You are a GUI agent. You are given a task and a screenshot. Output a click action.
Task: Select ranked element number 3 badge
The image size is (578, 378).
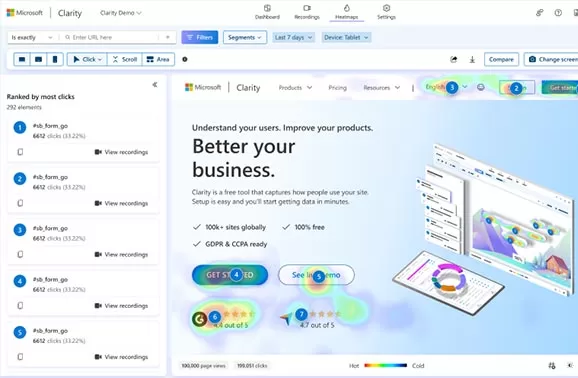coord(20,230)
